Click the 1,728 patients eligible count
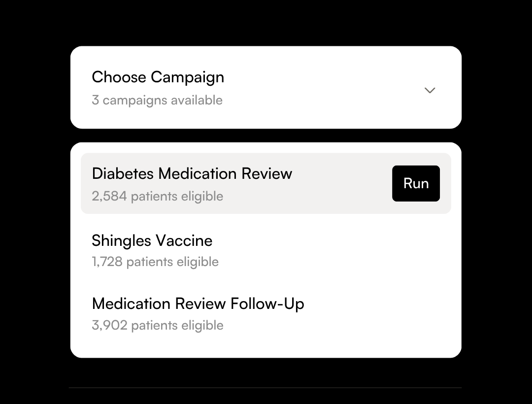 pos(155,262)
